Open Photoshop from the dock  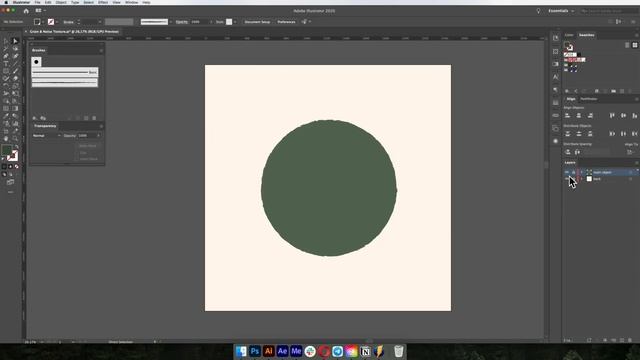255,351
